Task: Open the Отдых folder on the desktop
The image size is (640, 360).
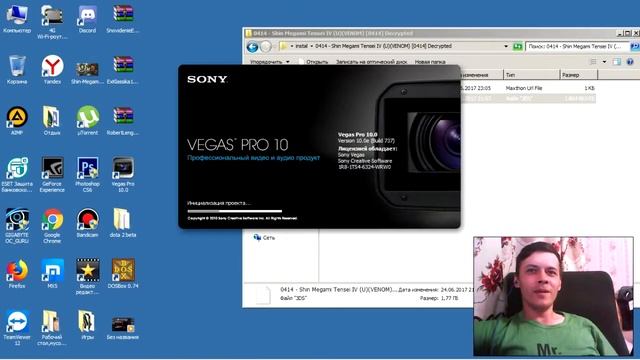Action: click(52, 121)
